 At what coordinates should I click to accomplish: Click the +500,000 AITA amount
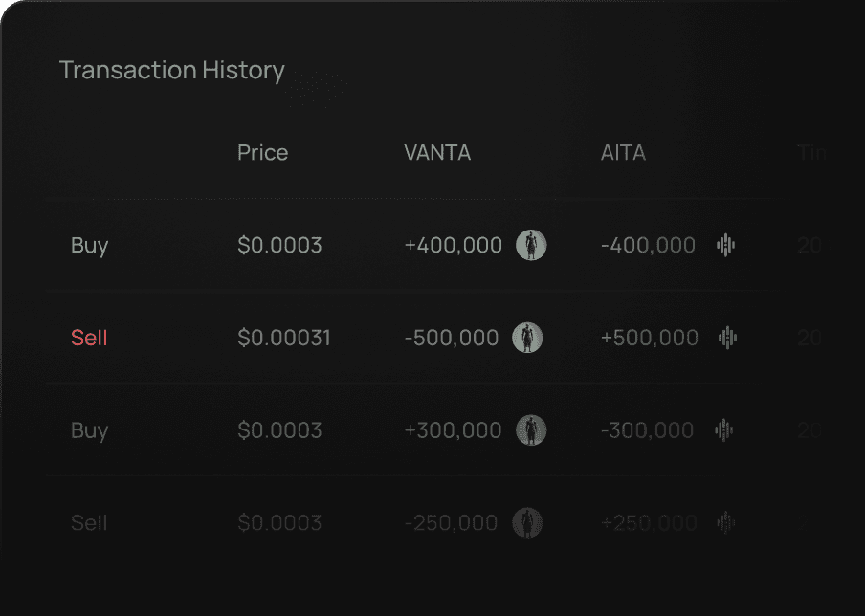point(650,338)
